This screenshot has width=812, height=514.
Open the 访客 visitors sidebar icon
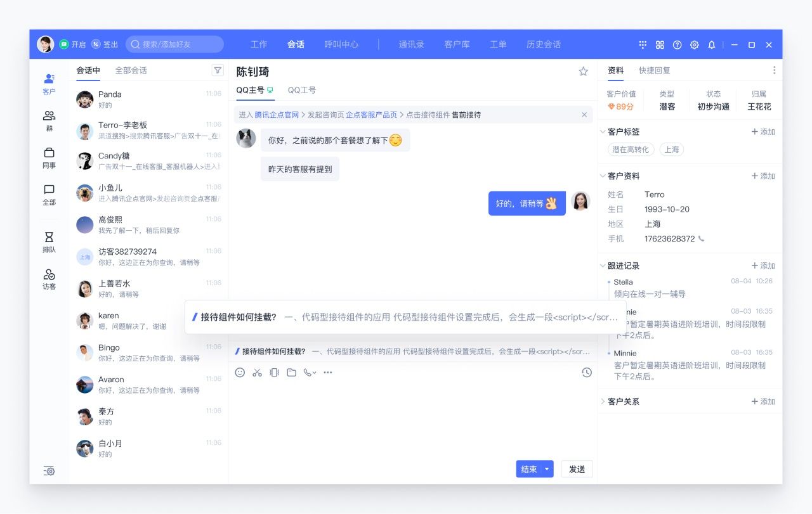(49, 279)
